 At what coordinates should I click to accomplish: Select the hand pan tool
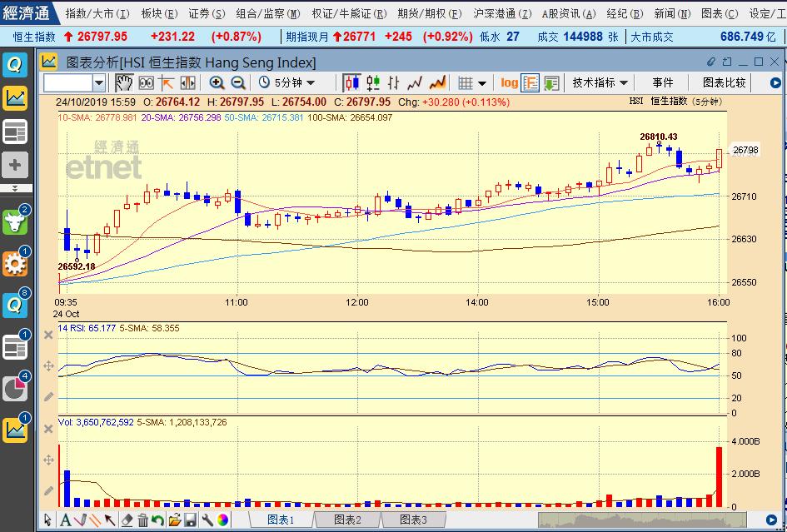tap(123, 82)
